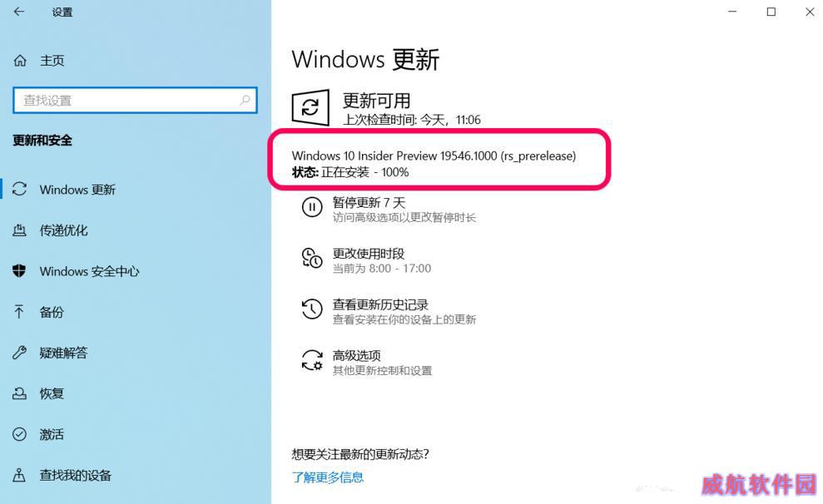The height and width of the screenshot is (504, 823).
Task: Open 激活 activation checkmark icon
Action: [x=19, y=434]
